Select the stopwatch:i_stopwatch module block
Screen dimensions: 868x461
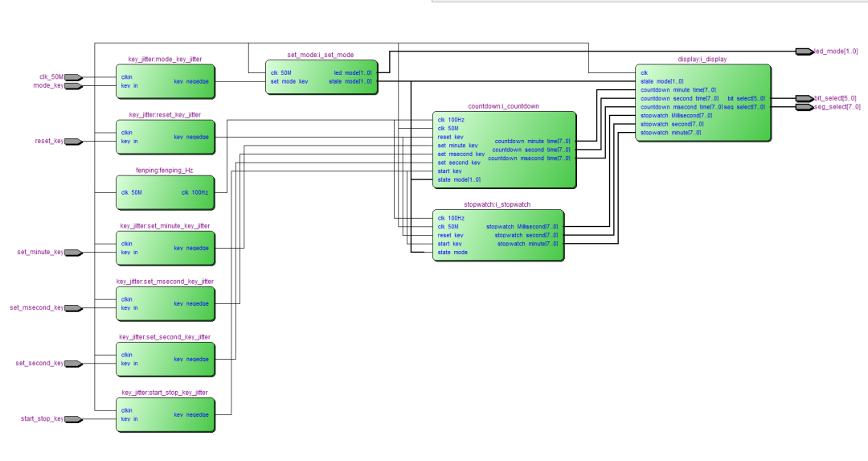[497, 235]
